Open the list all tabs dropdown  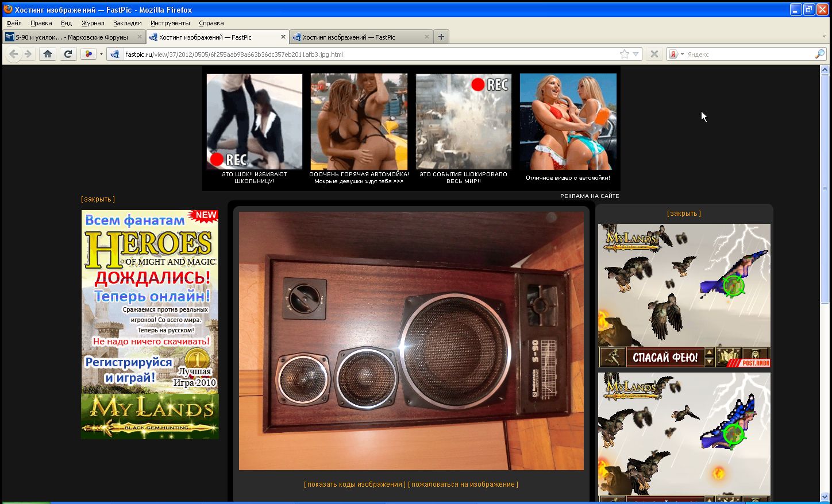coord(824,37)
